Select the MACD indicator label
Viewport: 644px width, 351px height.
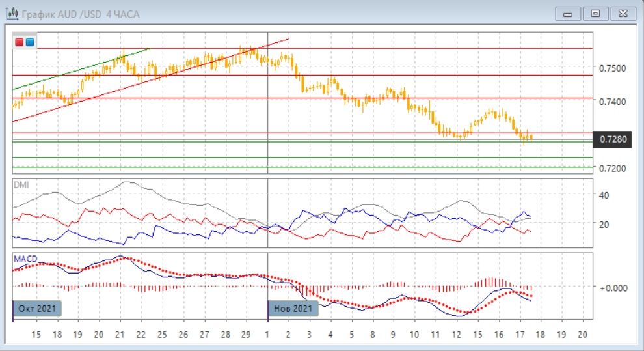pyautogui.click(x=25, y=259)
